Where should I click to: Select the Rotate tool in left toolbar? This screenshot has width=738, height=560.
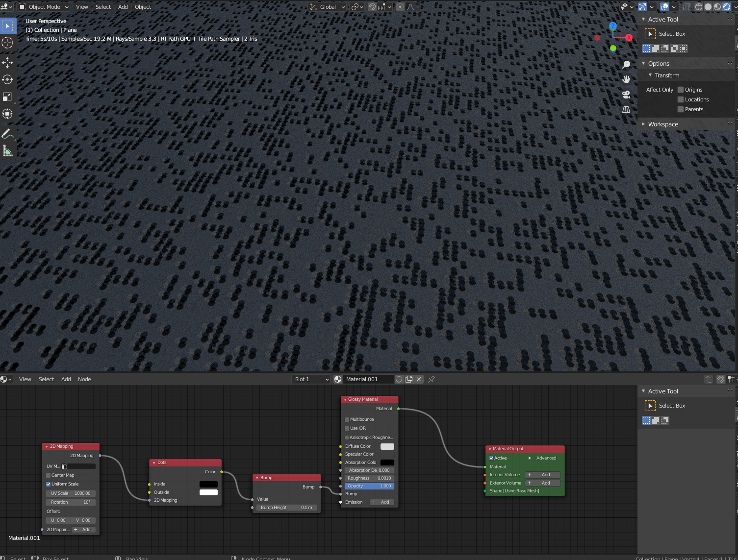7,79
